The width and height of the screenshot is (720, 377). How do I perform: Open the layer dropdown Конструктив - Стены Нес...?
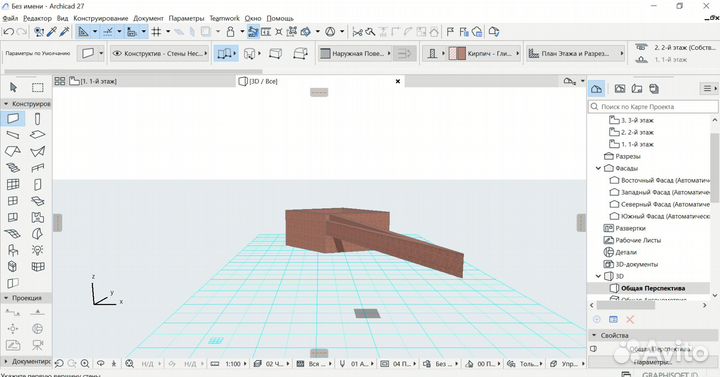[x=160, y=54]
